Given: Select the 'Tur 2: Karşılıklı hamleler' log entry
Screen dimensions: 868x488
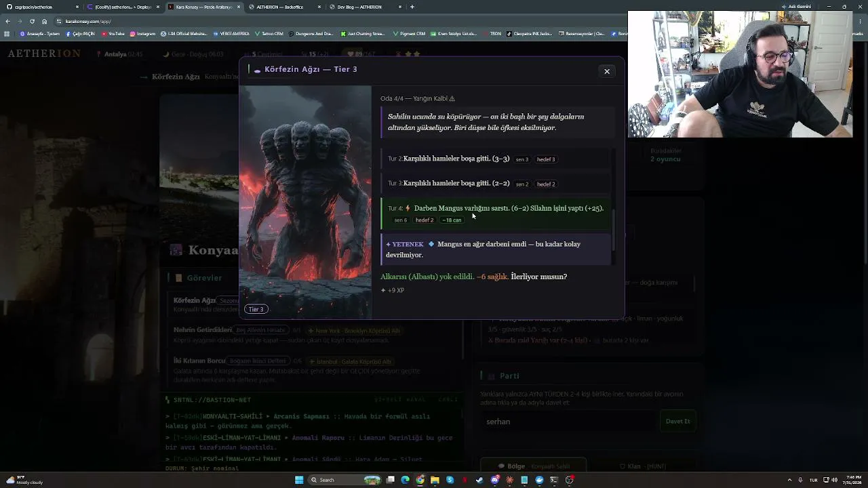Looking at the screenshot, I should (x=496, y=159).
